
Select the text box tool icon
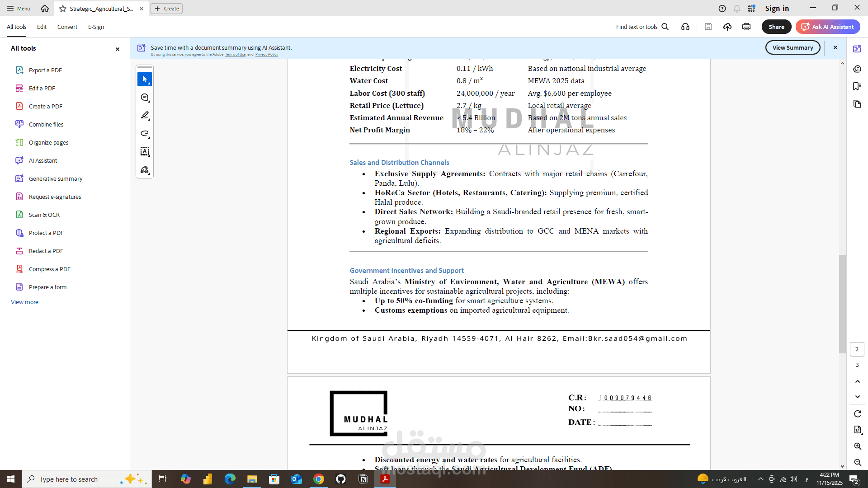(x=145, y=152)
